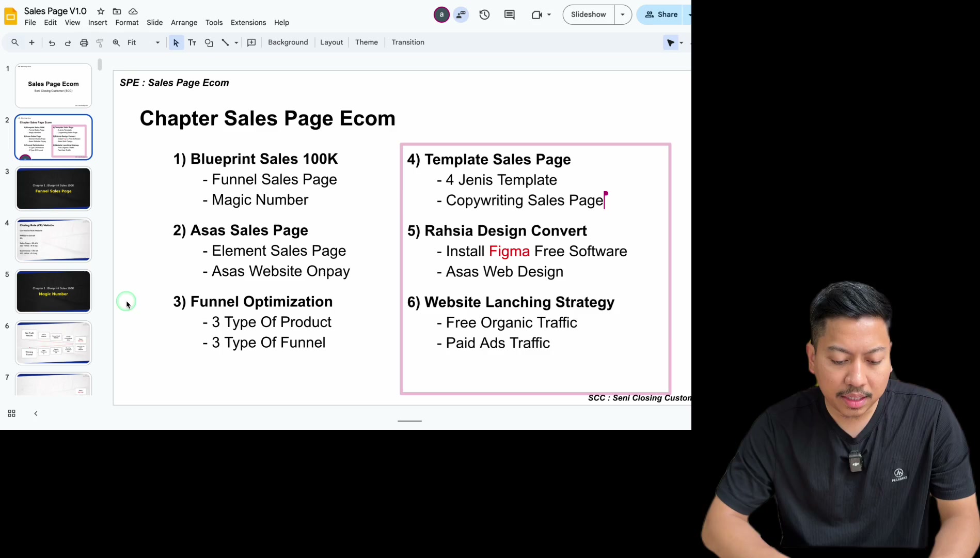The image size is (980, 558).
Task: Open the Insert menu
Action: 98,23
